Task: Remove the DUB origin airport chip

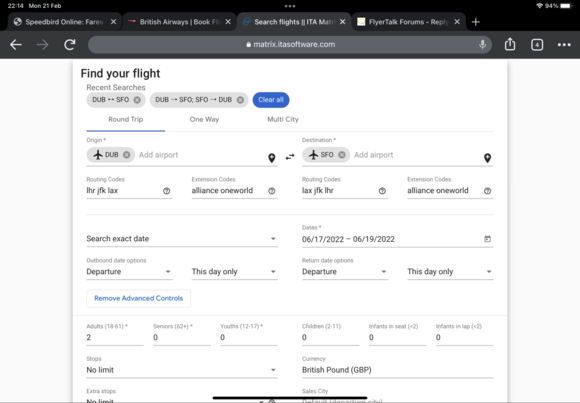Action: pyautogui.click(x=127, y=155)
